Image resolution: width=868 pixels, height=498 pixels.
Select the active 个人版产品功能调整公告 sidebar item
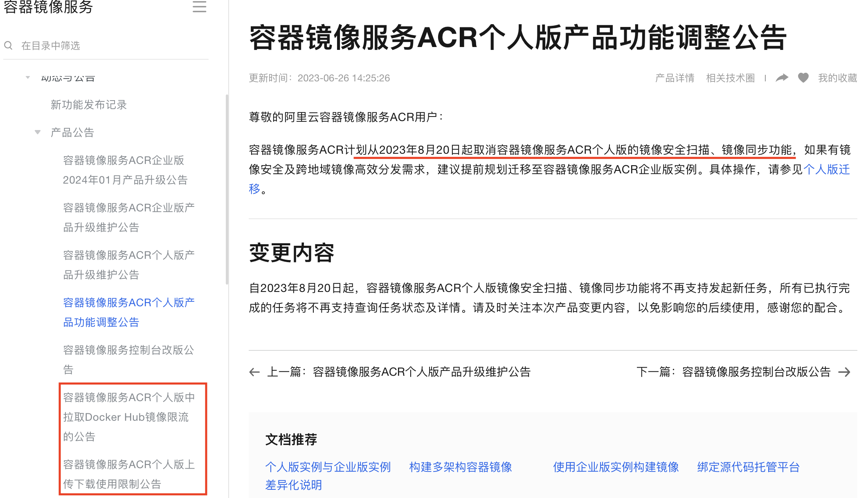129,312
